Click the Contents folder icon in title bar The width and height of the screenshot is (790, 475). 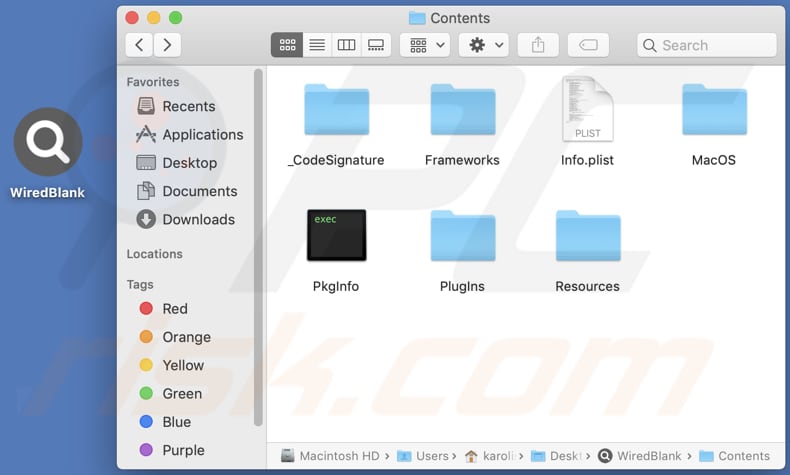417,18
